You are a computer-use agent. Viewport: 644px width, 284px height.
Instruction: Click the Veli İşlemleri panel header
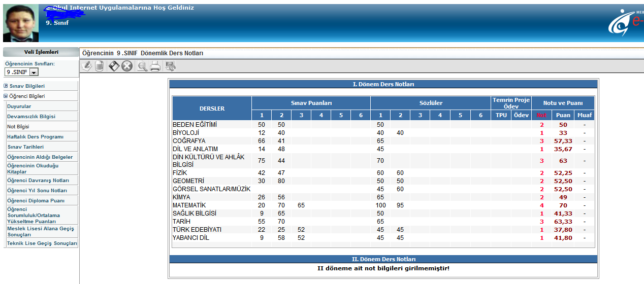click(x=41, y=52)
